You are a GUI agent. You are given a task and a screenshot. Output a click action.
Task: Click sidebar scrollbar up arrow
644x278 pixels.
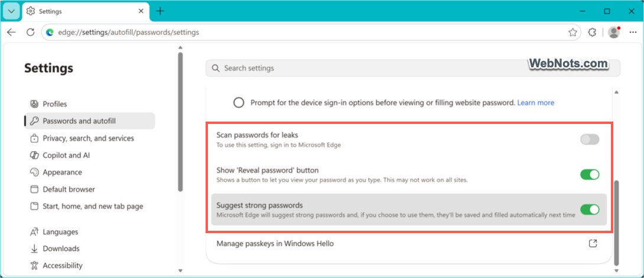click(180, 48)
